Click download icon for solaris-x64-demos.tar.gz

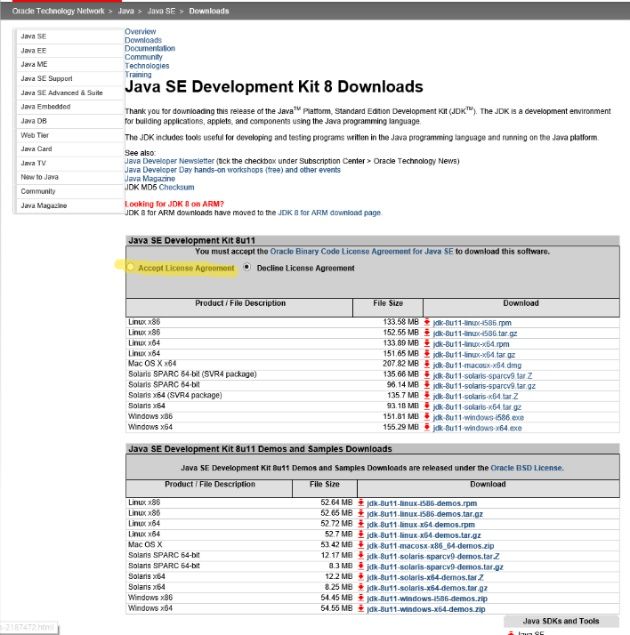tap(361, 587)
